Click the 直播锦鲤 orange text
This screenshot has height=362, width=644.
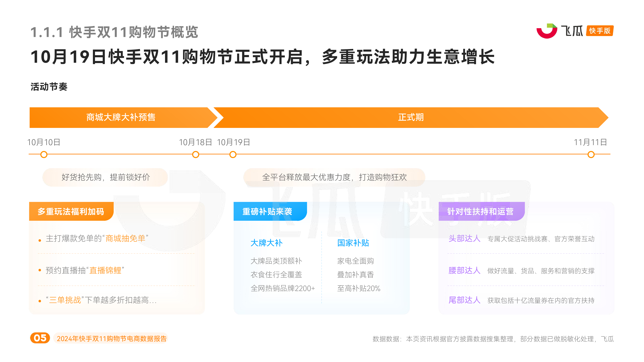[x=105, y=271]
